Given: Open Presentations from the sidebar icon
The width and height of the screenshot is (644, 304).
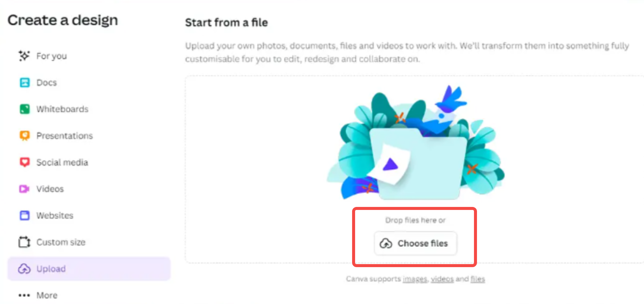Looking at the screenshot, I should (24, 135).
